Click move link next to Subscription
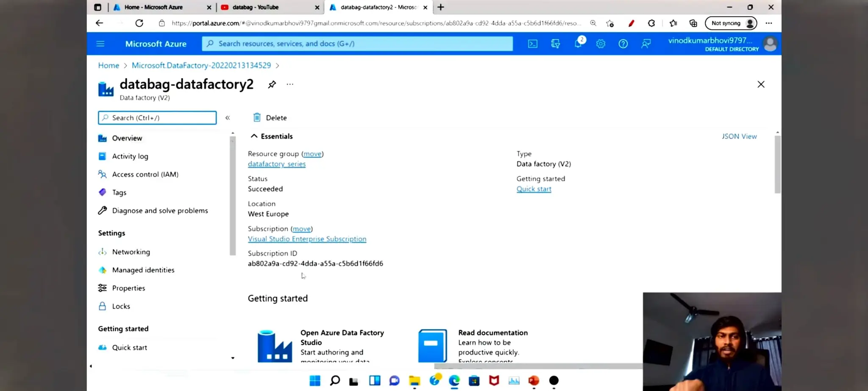The height and width of the screenshot is (391, 868). [x=302, y=229]
